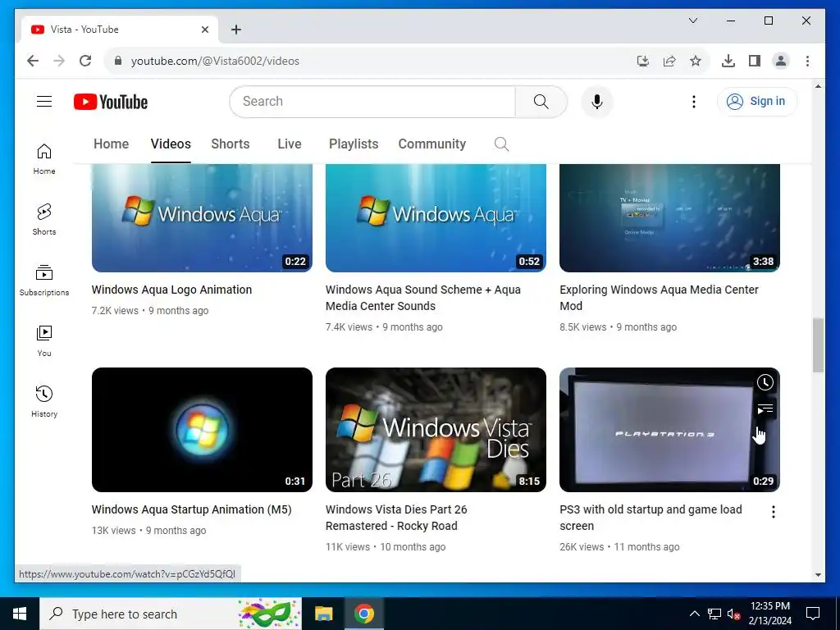Click scrollbar up arrow
840x630 pixels.
pos(818,86)
